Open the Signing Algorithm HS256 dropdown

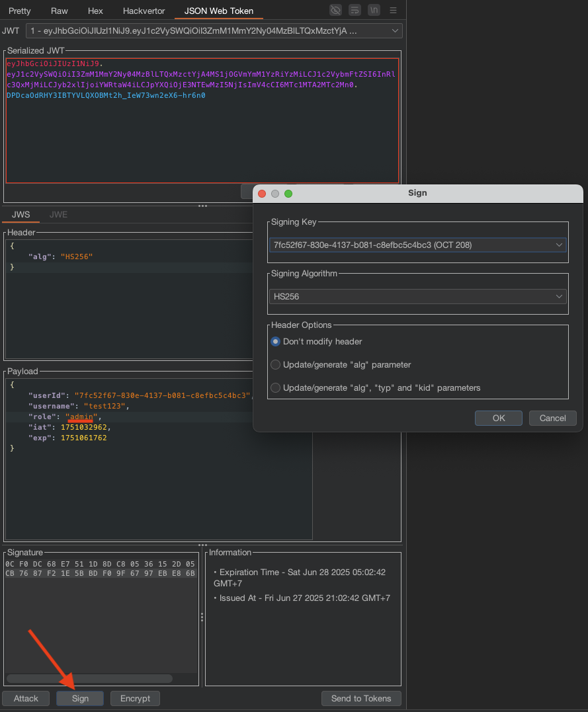point(417,297)
